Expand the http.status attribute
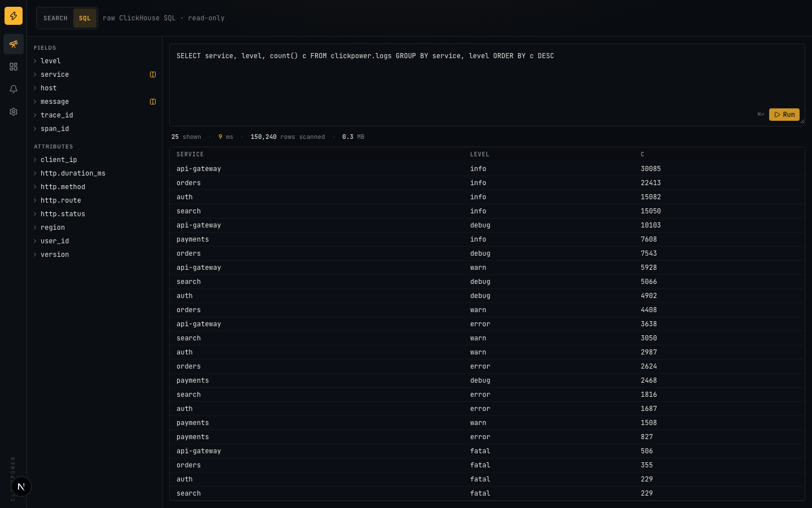 point(94,214)
